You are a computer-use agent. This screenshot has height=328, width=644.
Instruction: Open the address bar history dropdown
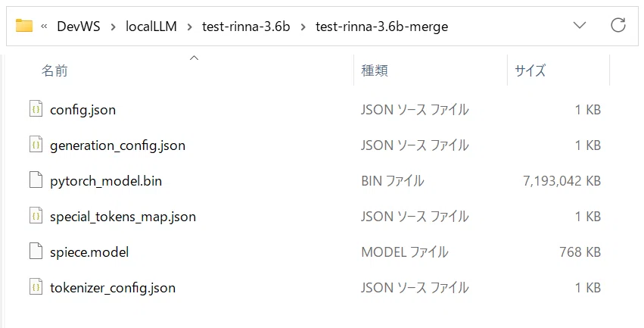tap(580, 26)
